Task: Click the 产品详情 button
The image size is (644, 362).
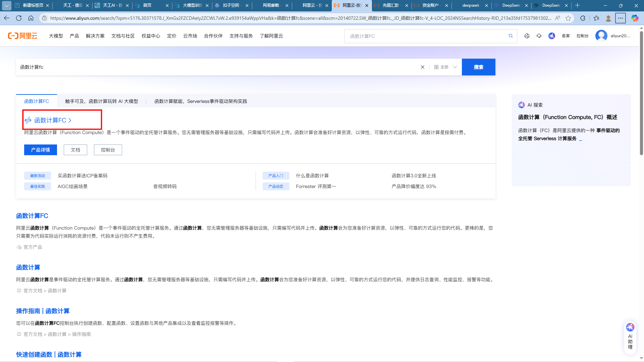Action: pyautogui.click(x=41, y=150)
